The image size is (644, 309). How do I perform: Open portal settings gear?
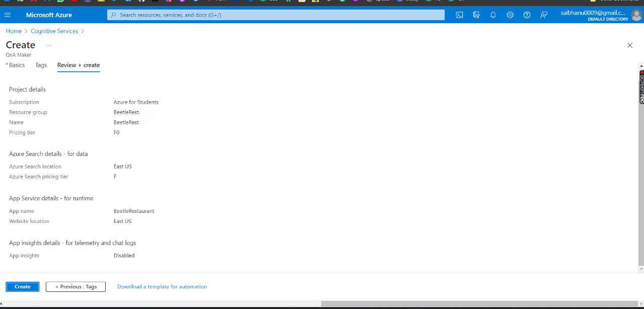(x=510, y=15)
